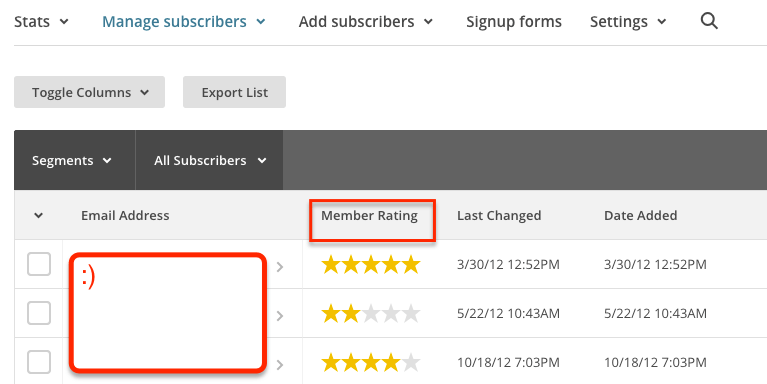
Task: Go to Signup forms
Action: 514,22
